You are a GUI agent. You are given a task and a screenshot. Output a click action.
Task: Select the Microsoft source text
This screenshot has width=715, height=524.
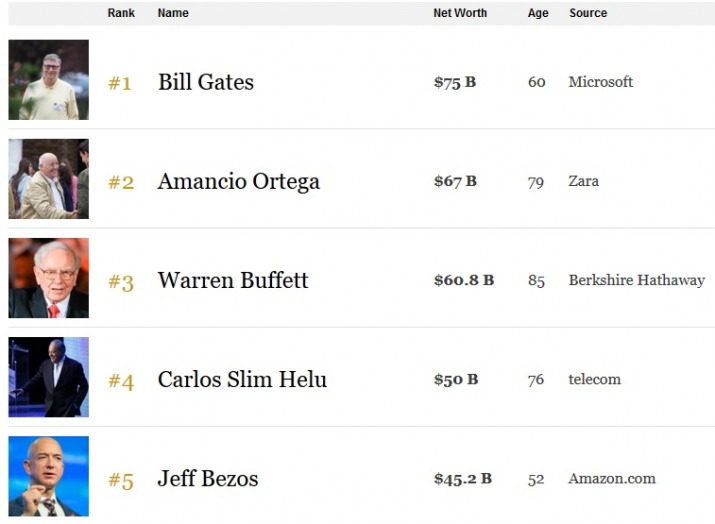coord(601,82)
